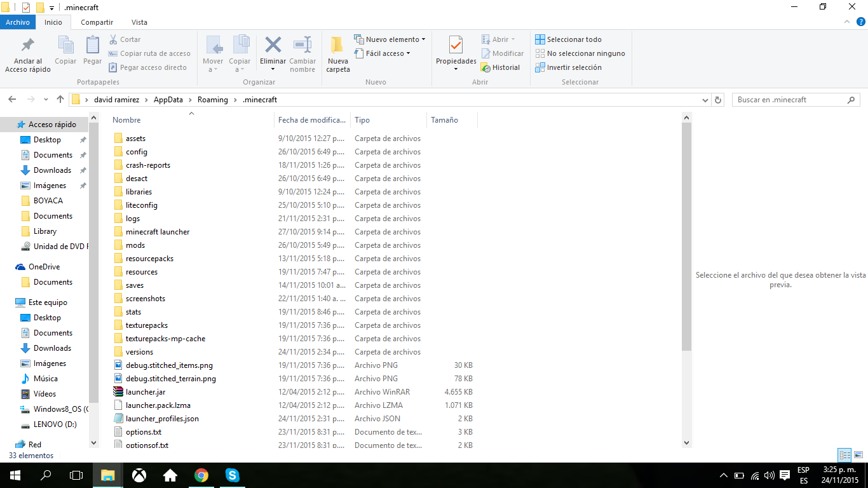Click the Copiar ribbon icon

pyautogui.click(x=65, y=51)
